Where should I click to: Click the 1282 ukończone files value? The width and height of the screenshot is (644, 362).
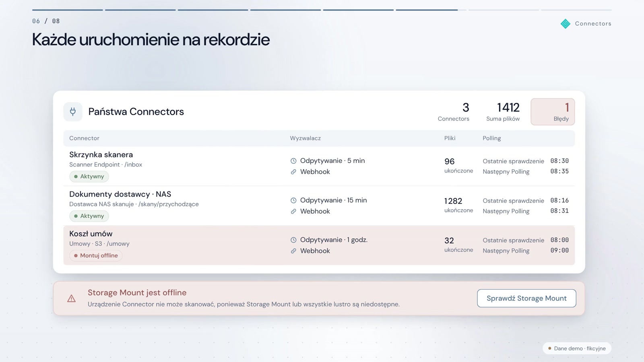tap(458, 205)
